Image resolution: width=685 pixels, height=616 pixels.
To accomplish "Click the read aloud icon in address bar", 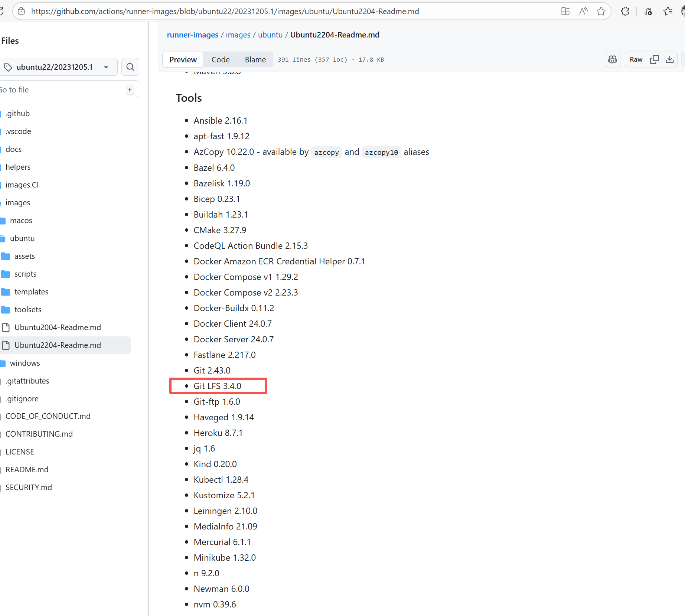I will pyautogui.click(x=583, y=11).
